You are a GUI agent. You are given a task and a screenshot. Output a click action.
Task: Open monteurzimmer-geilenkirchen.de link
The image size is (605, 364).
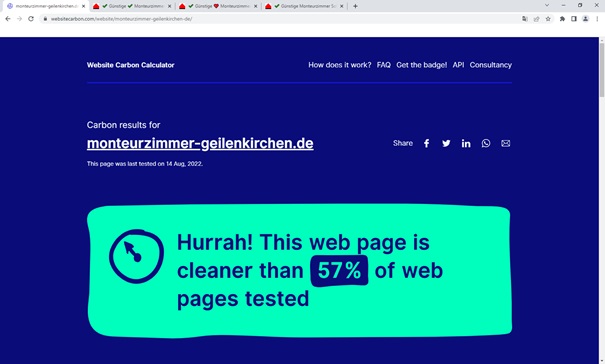[x=200, y=143]
